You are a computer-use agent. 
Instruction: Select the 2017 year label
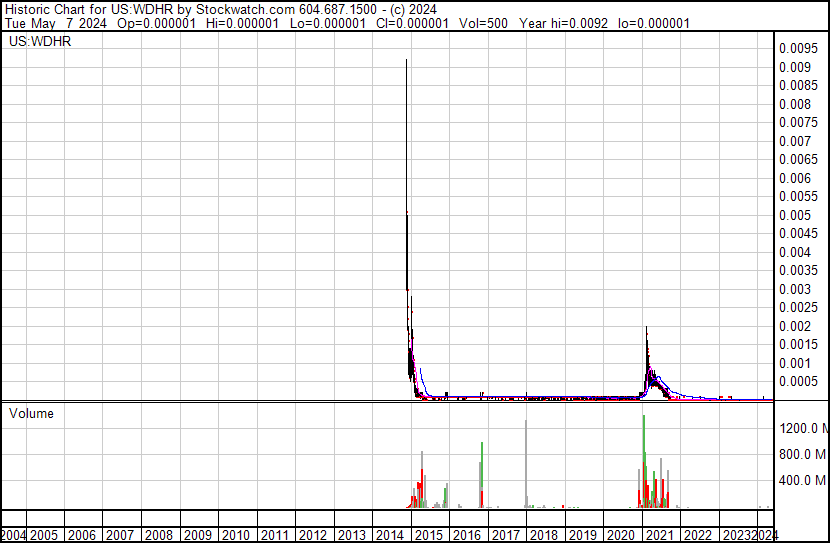pyautogui.click(x=506, y=535)
